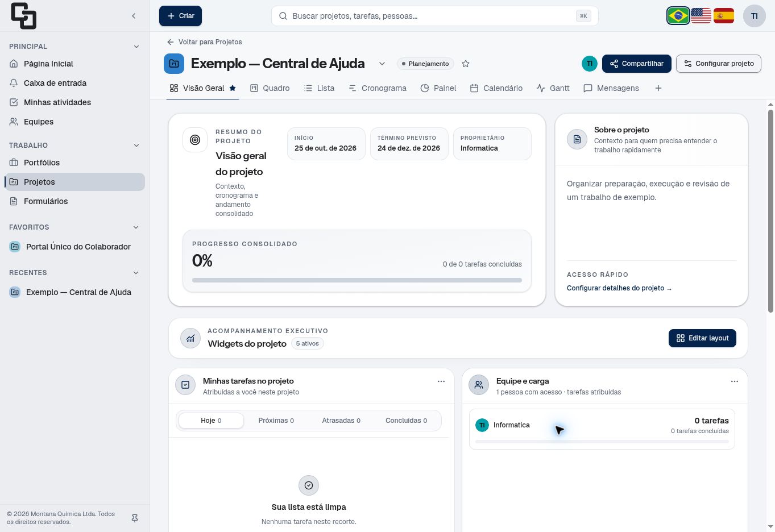
Task: Add a new view with the plus icon
Action: tap(658, 88)
